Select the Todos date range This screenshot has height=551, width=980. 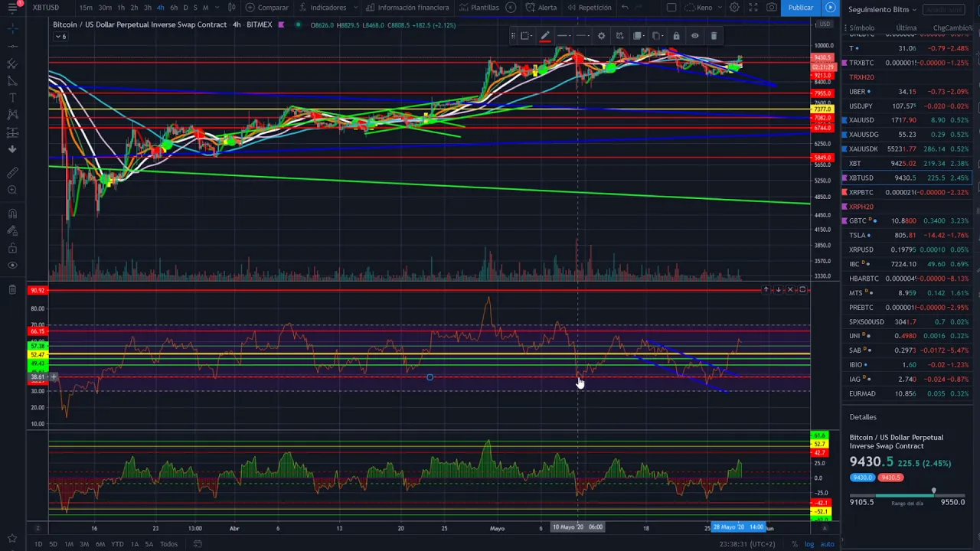click(x=168, y=544)
